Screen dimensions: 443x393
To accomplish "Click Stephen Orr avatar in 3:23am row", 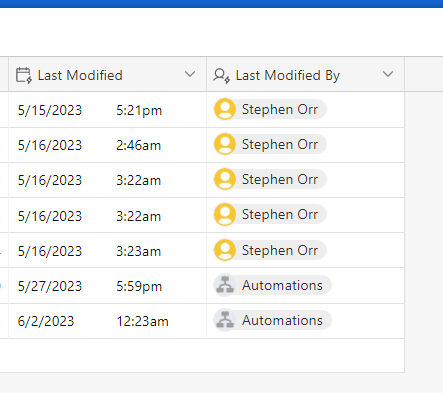I will point(225,250).
